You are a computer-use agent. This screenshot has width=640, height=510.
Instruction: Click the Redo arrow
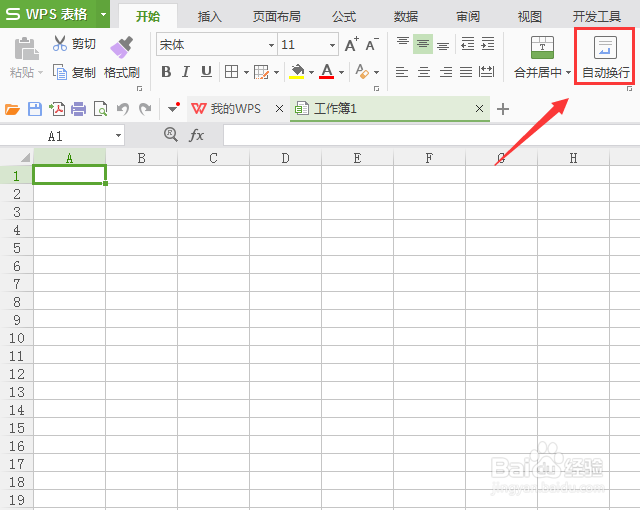(145, 109)
